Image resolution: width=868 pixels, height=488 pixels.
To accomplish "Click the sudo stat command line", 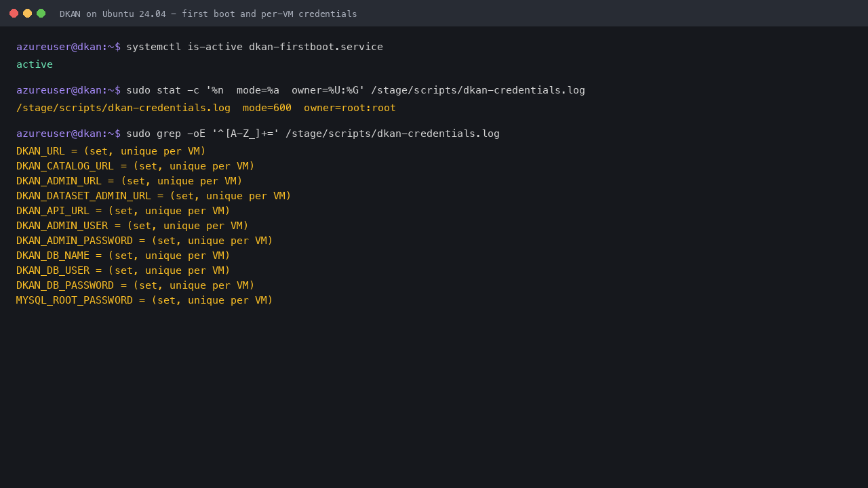I will (355, 90).
